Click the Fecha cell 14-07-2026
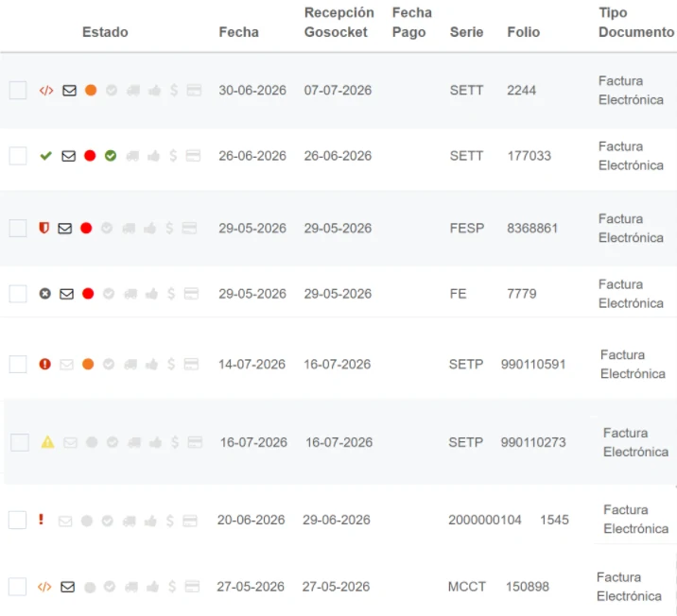Viewport: 677px width, 616px height. point(252,364)
